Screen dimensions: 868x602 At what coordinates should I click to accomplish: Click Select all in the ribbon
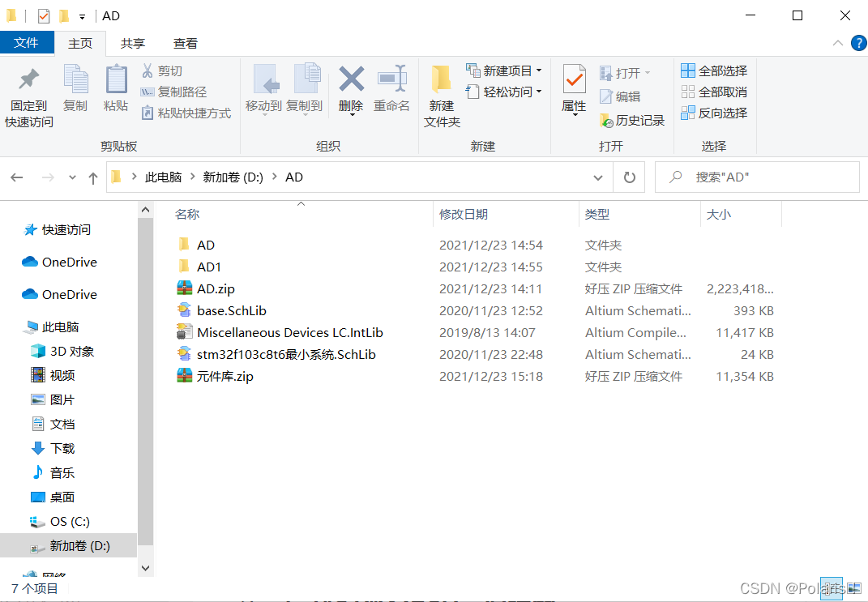click(x=714, y=70)
